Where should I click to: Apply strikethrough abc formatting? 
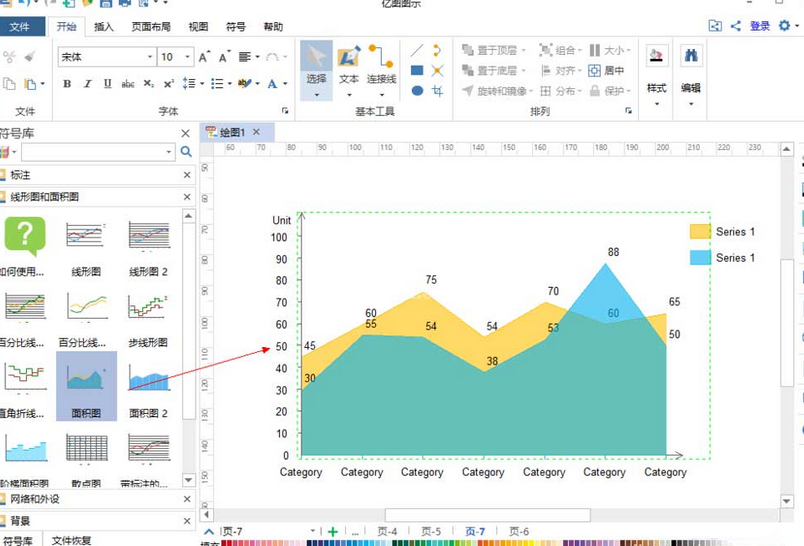(128, 84)
